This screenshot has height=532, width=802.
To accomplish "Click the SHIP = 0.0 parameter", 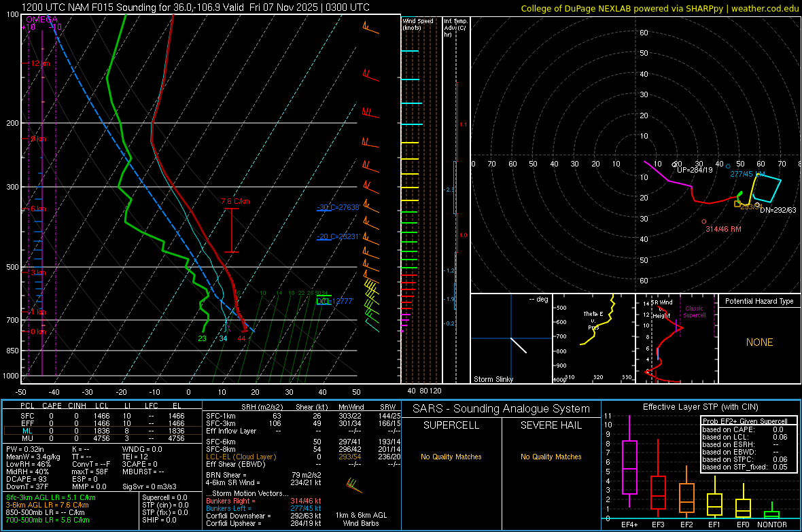I will click(x=159, y=520).
